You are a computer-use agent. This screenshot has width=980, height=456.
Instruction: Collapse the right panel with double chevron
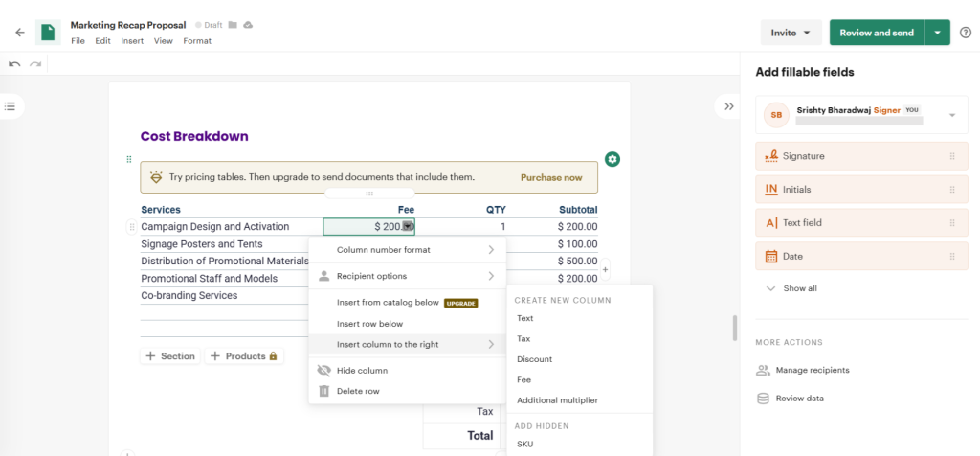click(728, 106)
